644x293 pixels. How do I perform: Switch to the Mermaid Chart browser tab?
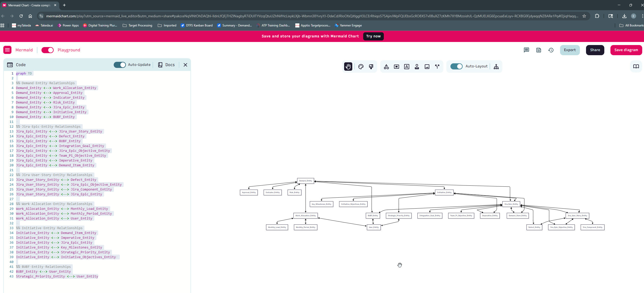click(x=29, y=5)
